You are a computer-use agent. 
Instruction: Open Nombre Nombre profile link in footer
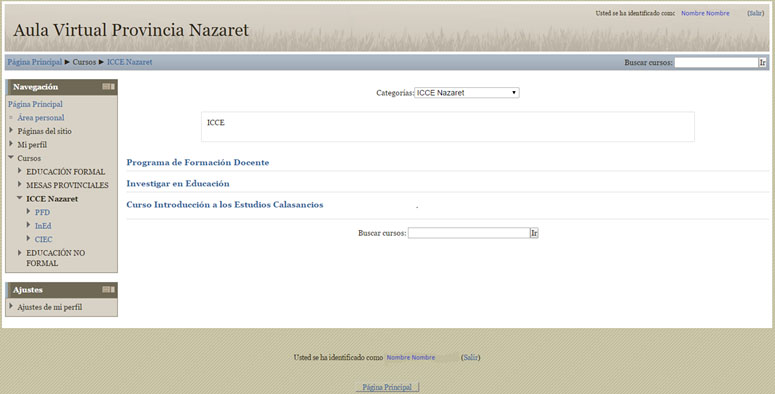tap(411, 357)
